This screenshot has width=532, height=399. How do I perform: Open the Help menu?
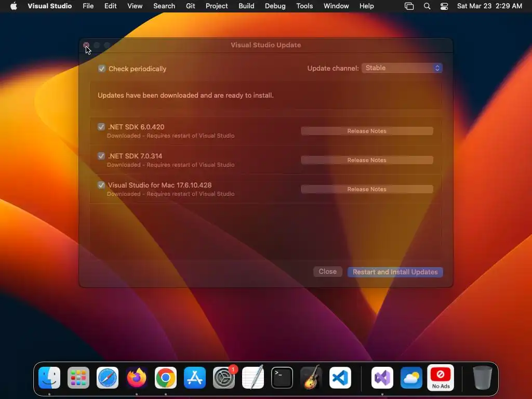click(367, 6)
